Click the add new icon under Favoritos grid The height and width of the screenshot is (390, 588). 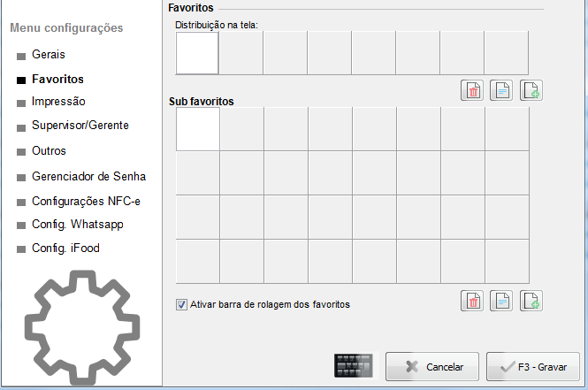(x=531, y=90)
